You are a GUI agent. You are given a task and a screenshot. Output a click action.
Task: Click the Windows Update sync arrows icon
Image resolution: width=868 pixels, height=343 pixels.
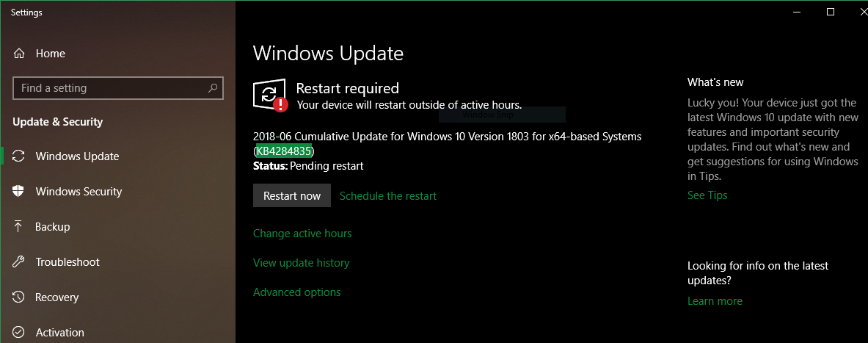(x=18, y=156)
